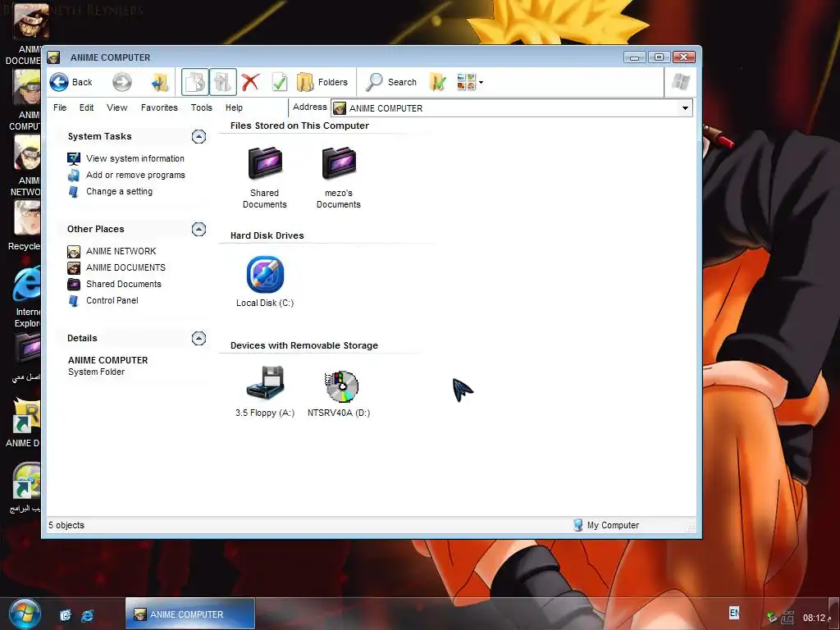Click the Start orb button
This screenshot has height=630, width=840.
pos(24,614)
